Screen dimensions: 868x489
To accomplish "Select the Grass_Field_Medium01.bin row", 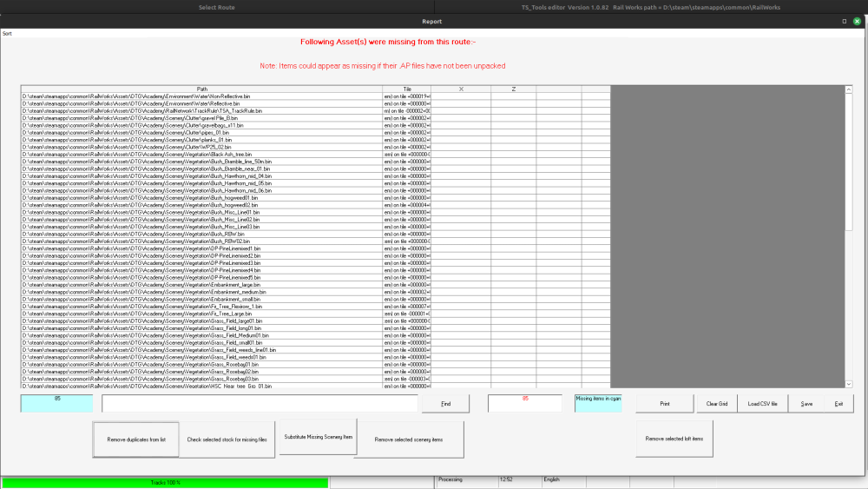I will click(316, 335).
